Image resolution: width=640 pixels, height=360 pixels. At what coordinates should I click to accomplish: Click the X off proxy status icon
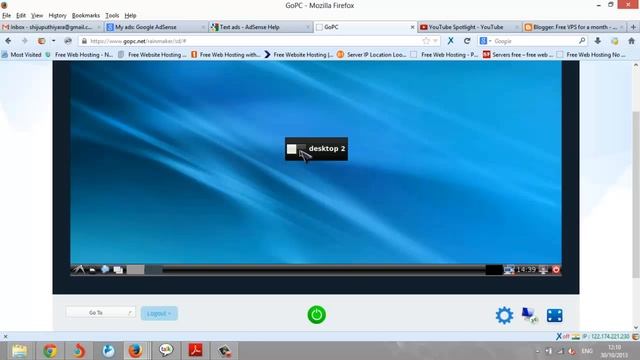coord(562,337)
